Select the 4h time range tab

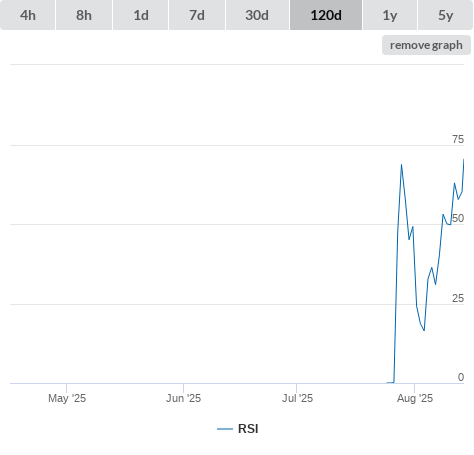[28, 15]
